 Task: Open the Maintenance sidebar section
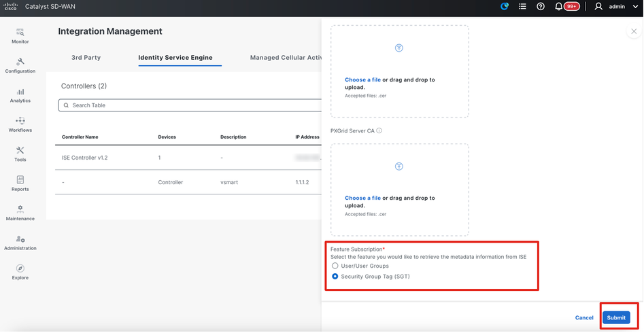click(20, 213)
